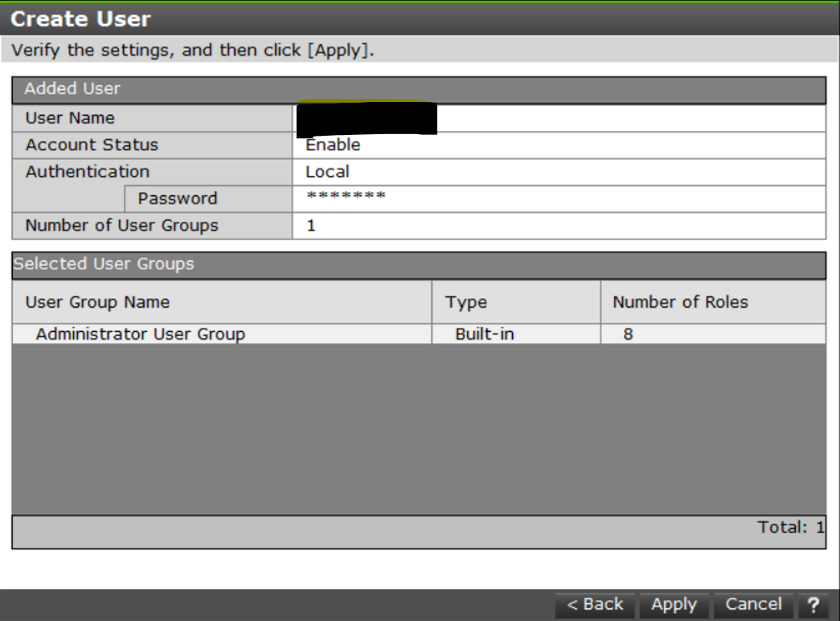Click the Apply button
The height and width of the screenshot is (621, 840).
[x=674, y=605]
